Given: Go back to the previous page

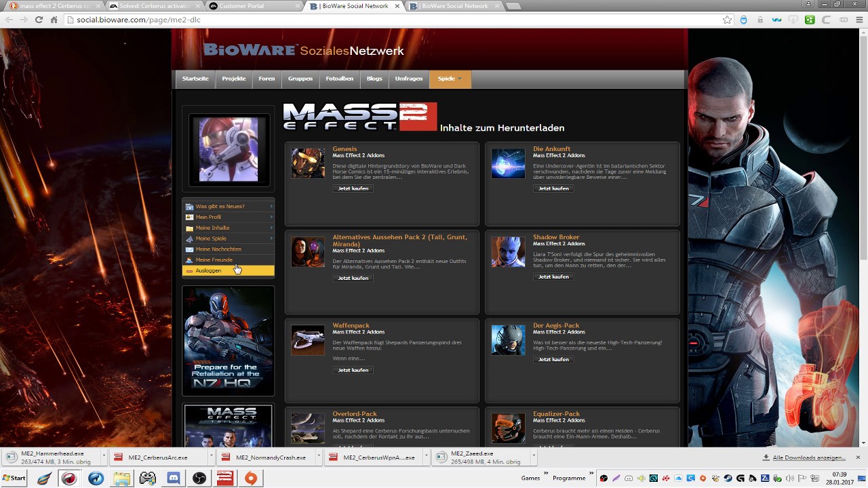Looking at the screenshot, I should click(x=9, y=20).
